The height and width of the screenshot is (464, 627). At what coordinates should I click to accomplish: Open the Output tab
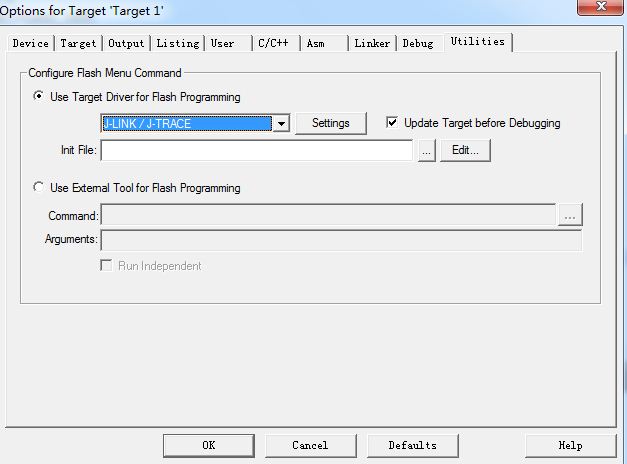pos(126,43)
